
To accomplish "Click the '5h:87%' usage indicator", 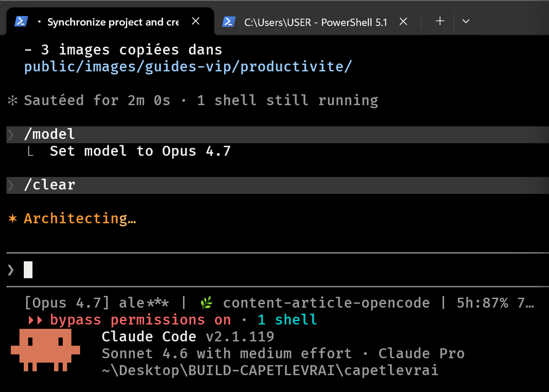I will click(x=482, y=303).
